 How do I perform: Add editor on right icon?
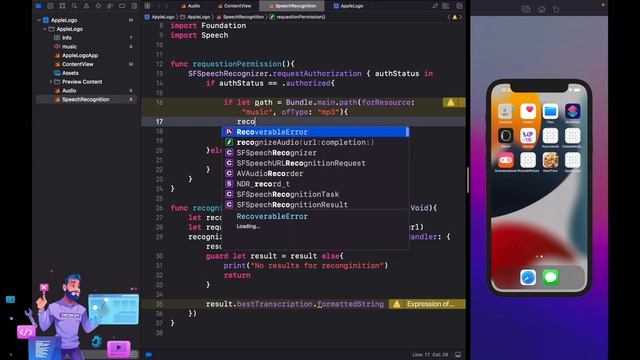click(459, 6)
